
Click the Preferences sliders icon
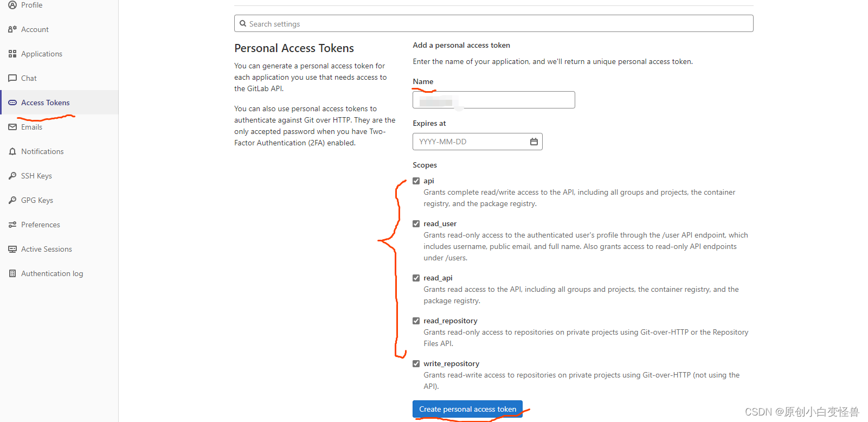coord(12,225)
